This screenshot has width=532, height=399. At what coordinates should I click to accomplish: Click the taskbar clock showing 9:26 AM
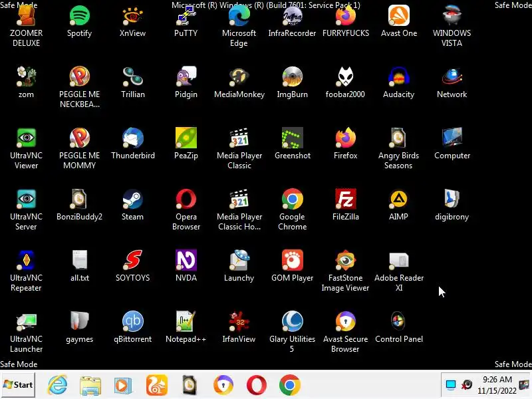[497, 385]
